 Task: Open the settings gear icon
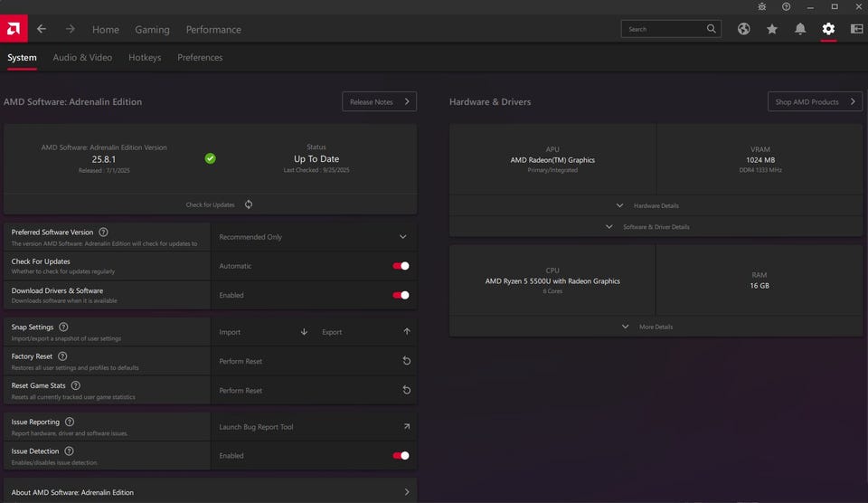point(828,29)
